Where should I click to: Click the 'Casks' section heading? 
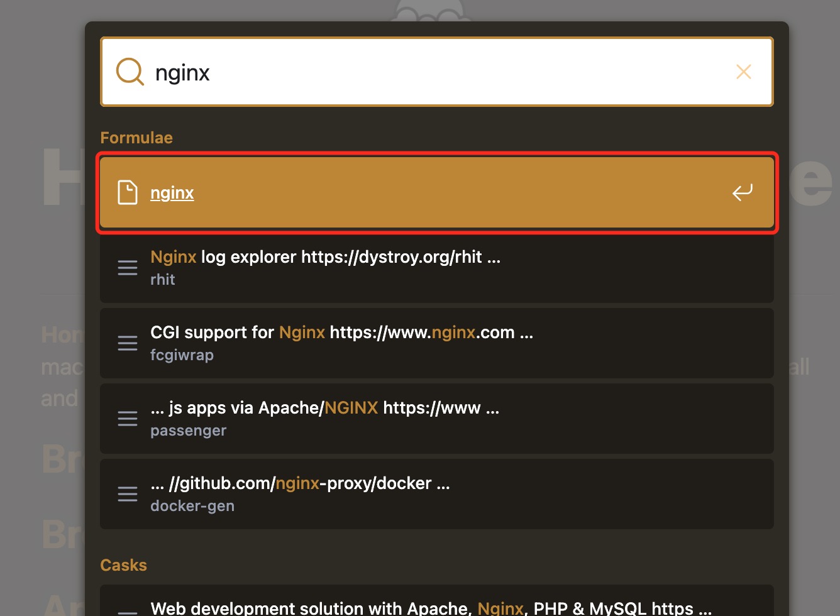[124, 565]
